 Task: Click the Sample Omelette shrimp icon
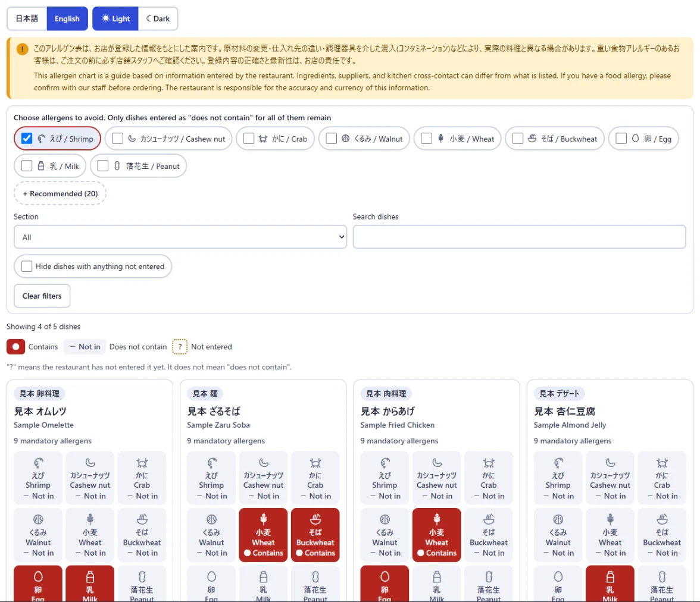click(38, 463)
